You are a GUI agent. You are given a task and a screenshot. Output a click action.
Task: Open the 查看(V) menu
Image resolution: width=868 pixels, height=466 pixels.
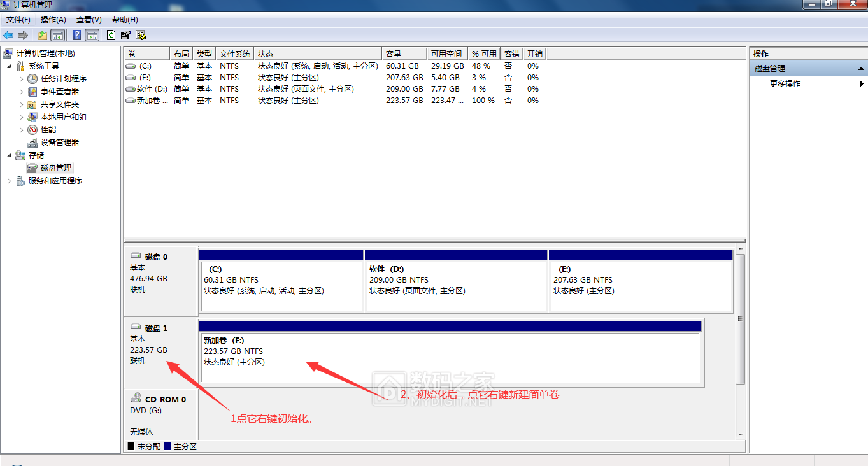[89, 20]
